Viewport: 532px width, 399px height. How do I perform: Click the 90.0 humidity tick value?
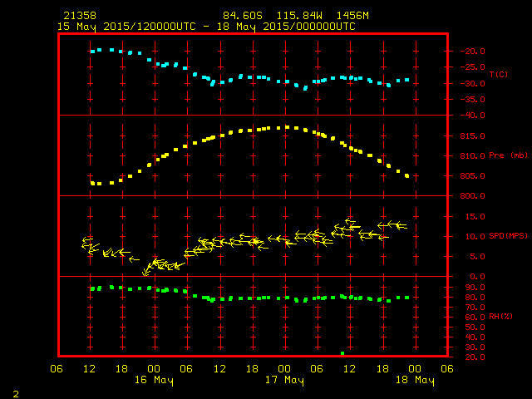coord(475,288)
